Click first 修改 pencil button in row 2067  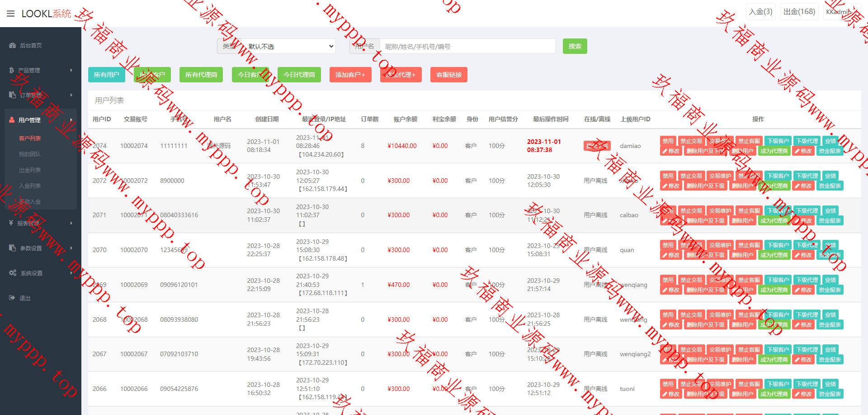[x=671, y=360]
